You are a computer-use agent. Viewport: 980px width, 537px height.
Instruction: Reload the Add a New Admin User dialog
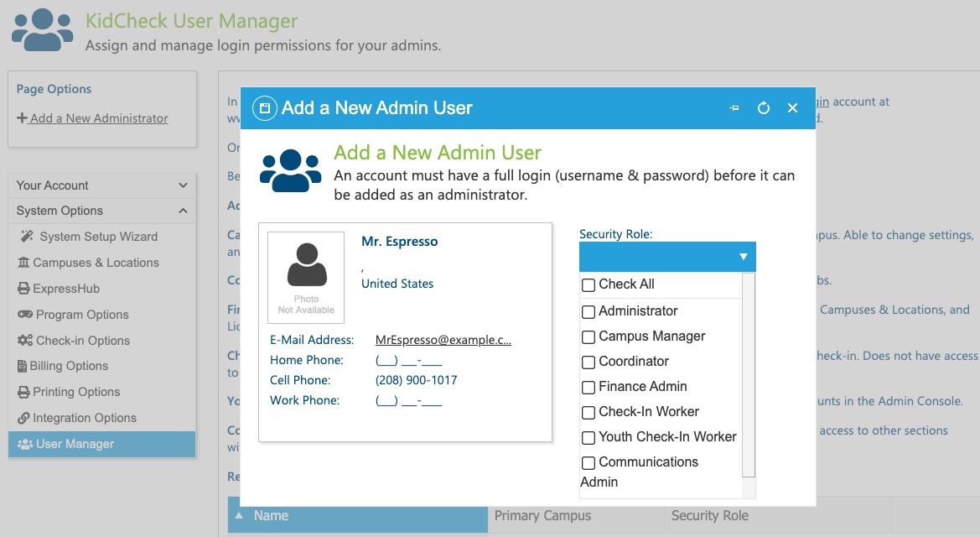pos(763,107)
